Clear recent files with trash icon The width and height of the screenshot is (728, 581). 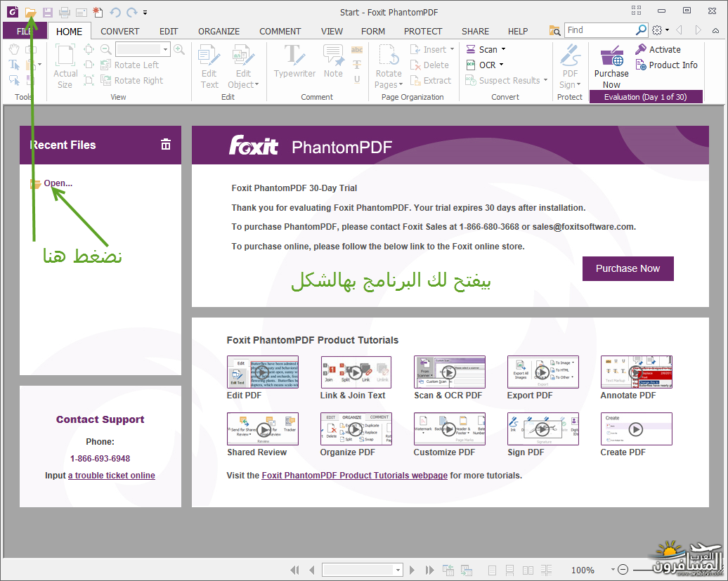click(x=166, y=144)
